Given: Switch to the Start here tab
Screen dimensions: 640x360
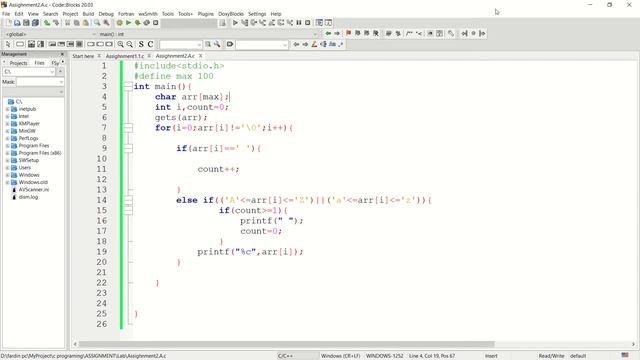Looking at the screenshot, I should [x=83, y=56].
